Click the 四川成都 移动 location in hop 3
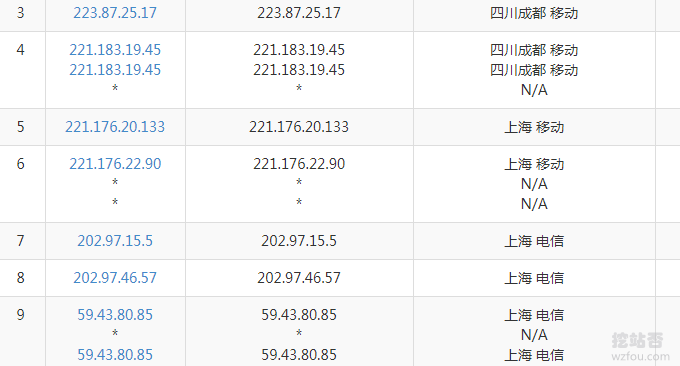Viewport: 680px width, 366px height. (534, 13)
